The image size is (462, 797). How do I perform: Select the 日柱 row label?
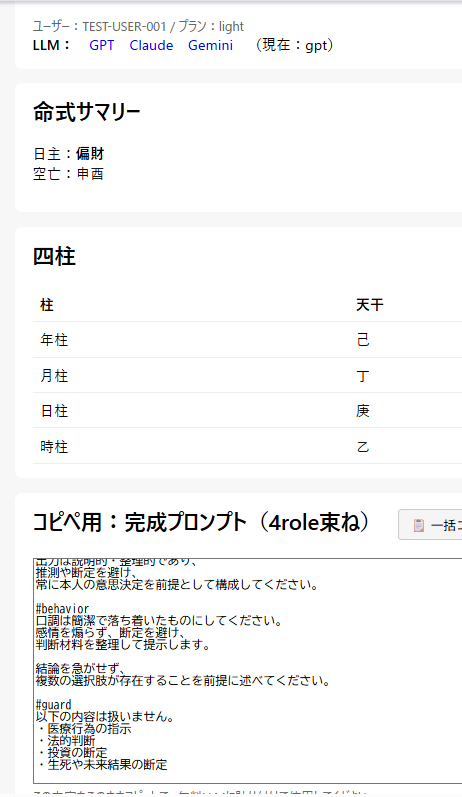click(x=54, y=411)
